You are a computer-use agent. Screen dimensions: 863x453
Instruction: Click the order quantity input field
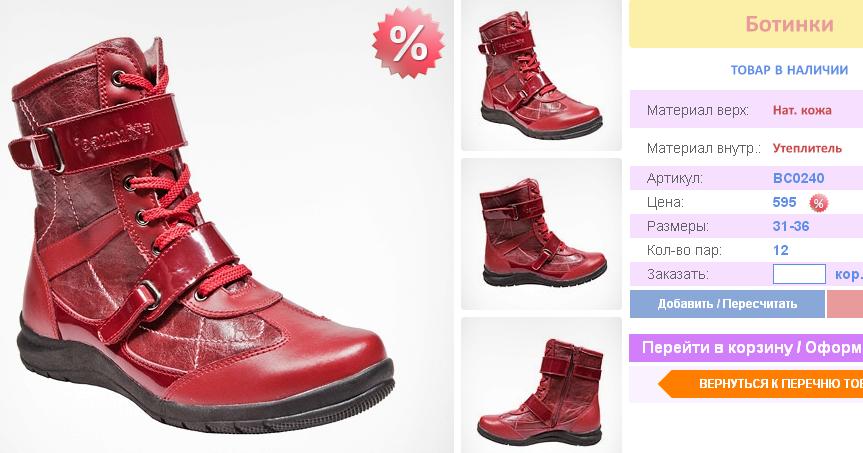click(x=799, y=274)
